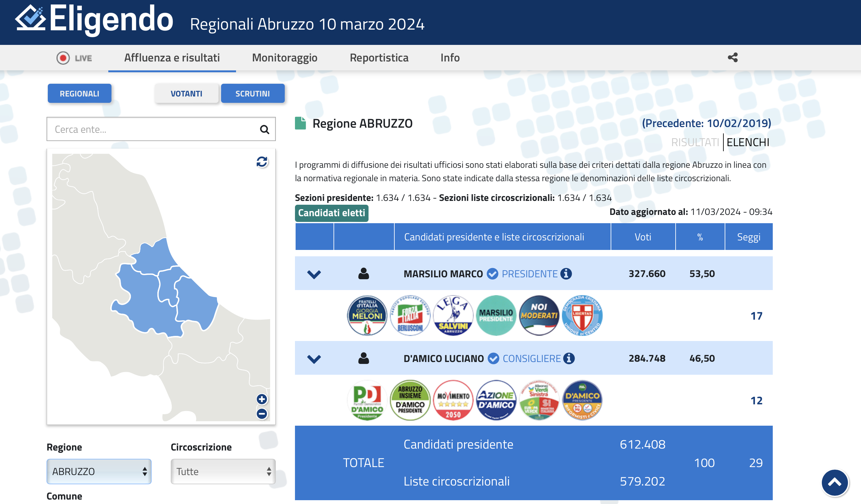Expand the D'Amico Luciano row chevron

click(314, 358)
